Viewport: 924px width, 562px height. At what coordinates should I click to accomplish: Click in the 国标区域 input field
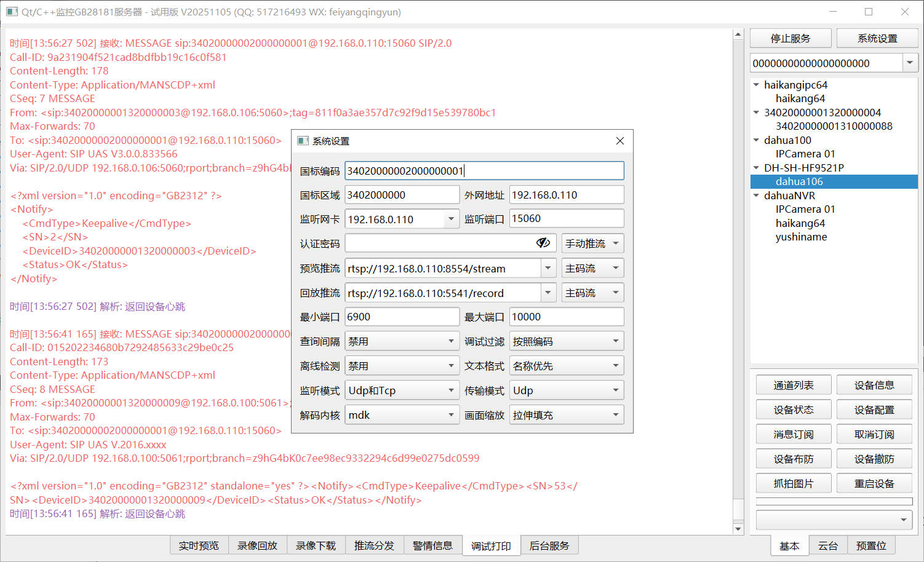pyautogui.click(x=402, y=195)
